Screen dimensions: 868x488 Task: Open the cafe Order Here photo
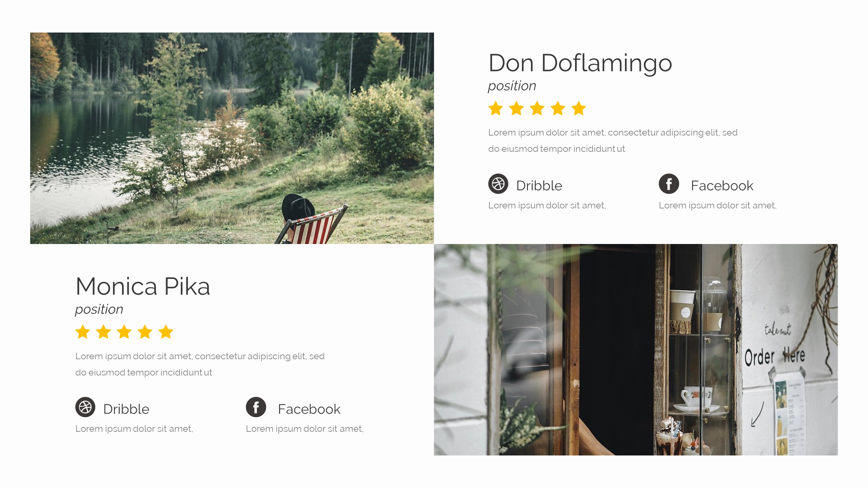click(x=636, y=350)
